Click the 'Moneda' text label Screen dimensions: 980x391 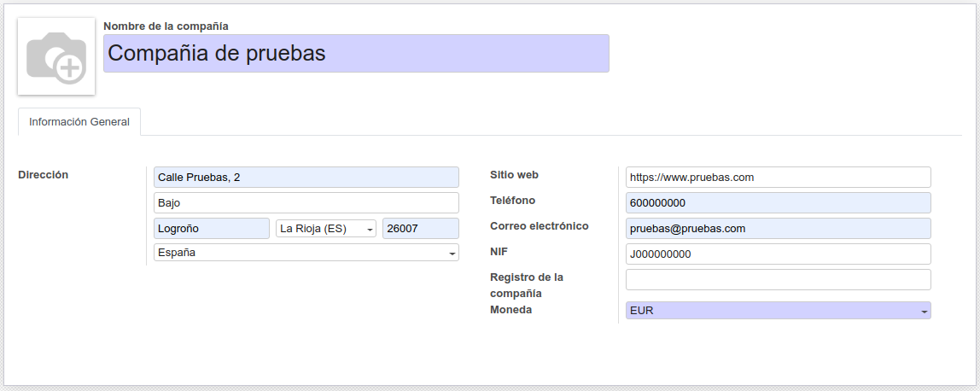click(x=510, y=310)
